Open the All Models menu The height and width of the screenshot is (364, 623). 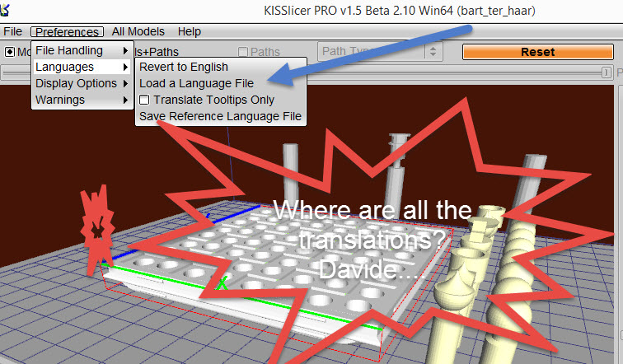[138, 31]
